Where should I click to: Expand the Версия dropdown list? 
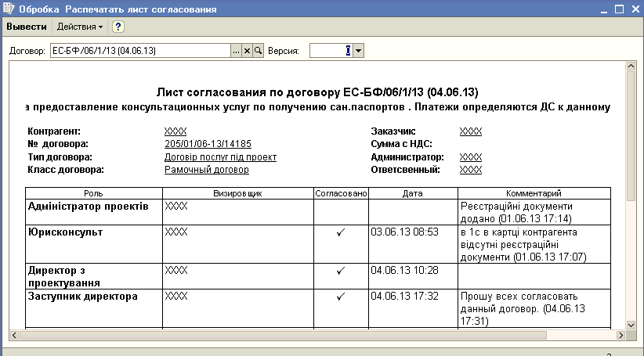(x=358, y=51)
